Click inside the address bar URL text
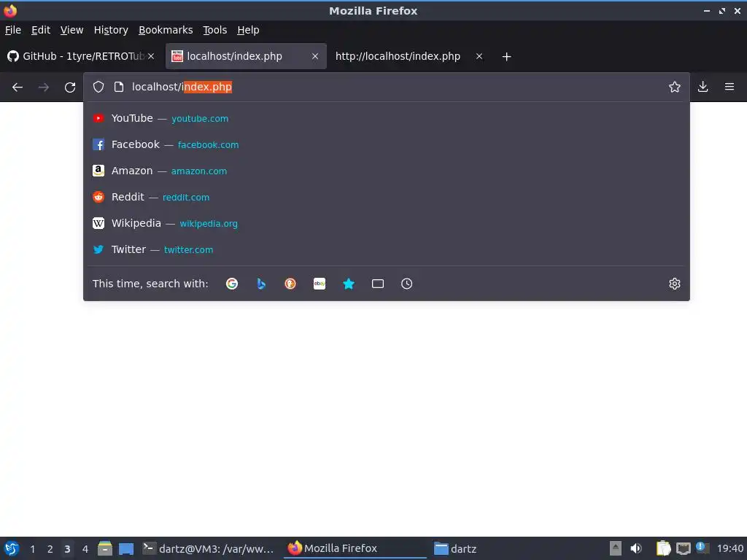 tap(182, 87)
